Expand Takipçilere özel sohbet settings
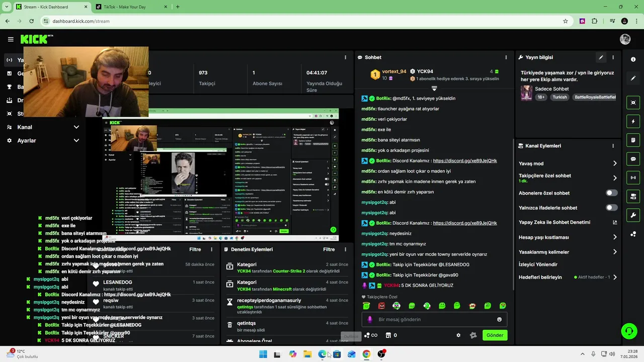The image size is (644, 362). (x=615, y=178)
